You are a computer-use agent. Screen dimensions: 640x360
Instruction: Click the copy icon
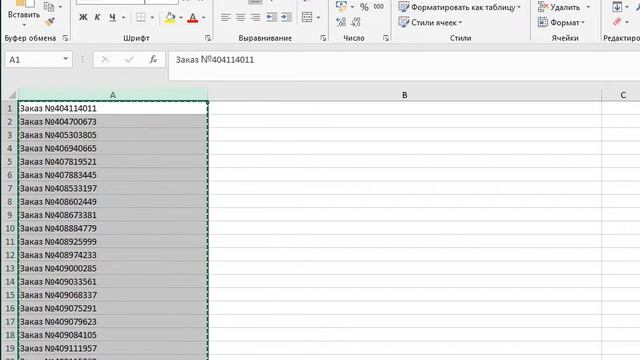[49, 7]
